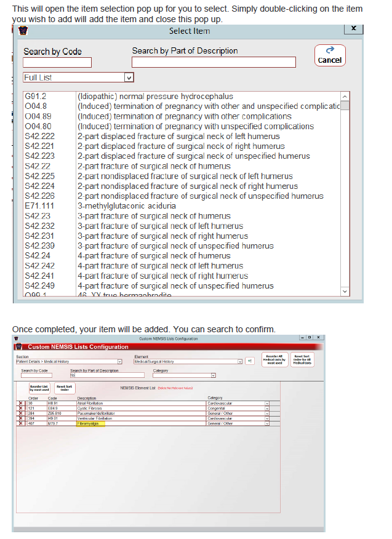Click the order cell 407
This screenshot has width=392, height=539.
pyautogui.click(x=37, y=423)
